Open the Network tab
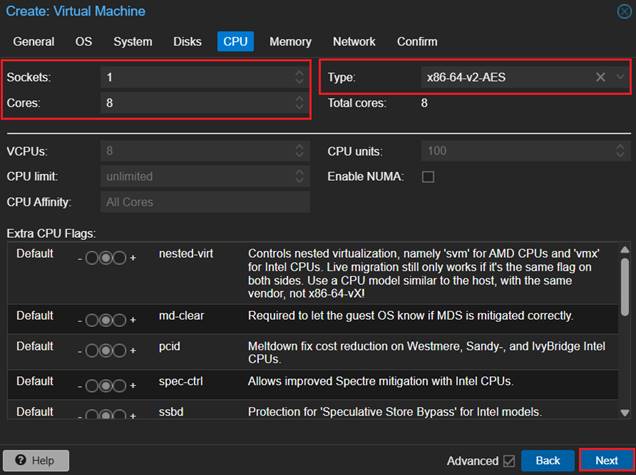This screenshot has width=636, height=475. (x=354, y=42)
